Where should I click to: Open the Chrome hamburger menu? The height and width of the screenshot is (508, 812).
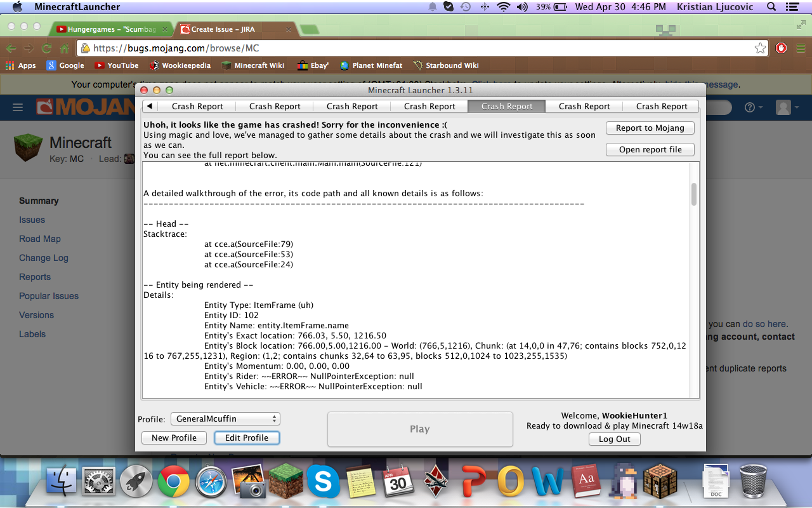(799, 48)
